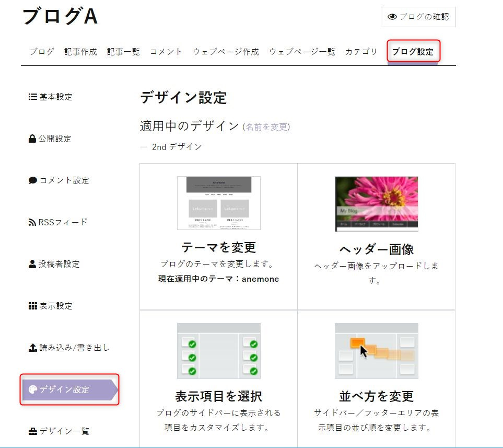This screenshot has width=503, height=448.
Task: Click the ブログの確認 button
Action: click(418, 17)
